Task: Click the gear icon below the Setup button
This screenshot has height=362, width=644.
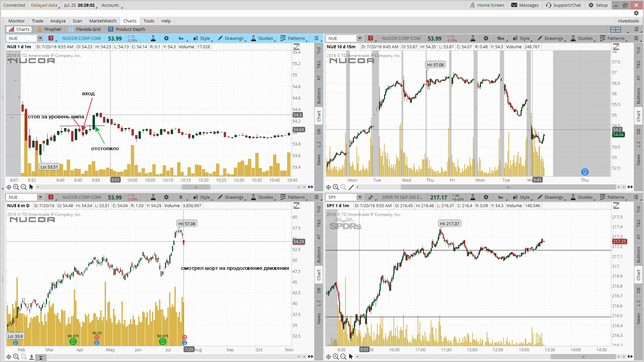Action: click(636, 13)
